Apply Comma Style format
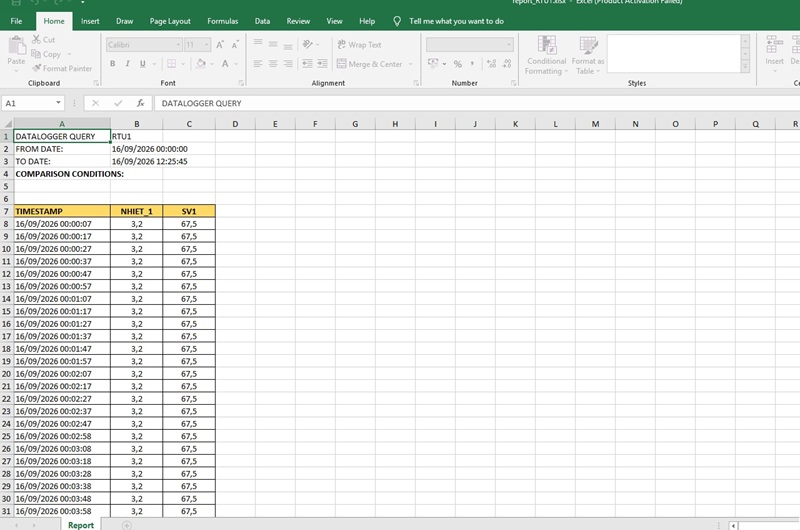The width and height of the screenshot is (800, 530). [472, 64]
